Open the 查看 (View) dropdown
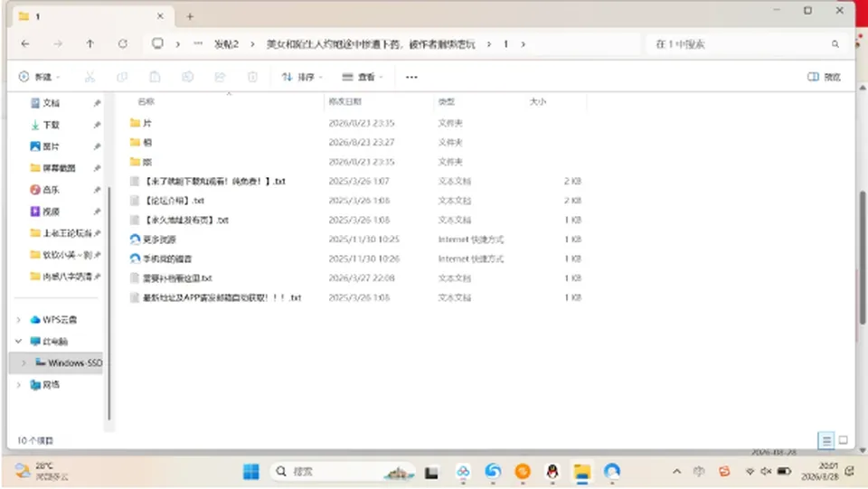The image size is (868, 489). pyautogui.click(x=363, y=77)
